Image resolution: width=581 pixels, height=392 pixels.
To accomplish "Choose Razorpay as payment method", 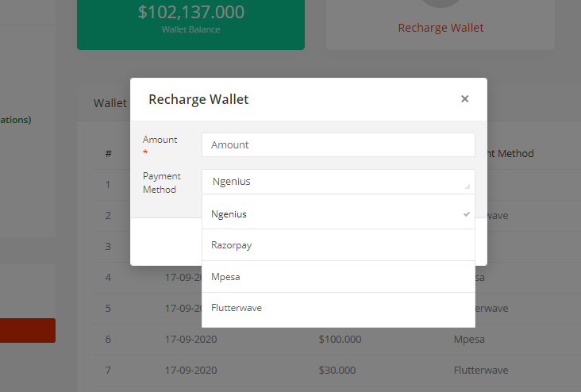I will coord(232,245).
